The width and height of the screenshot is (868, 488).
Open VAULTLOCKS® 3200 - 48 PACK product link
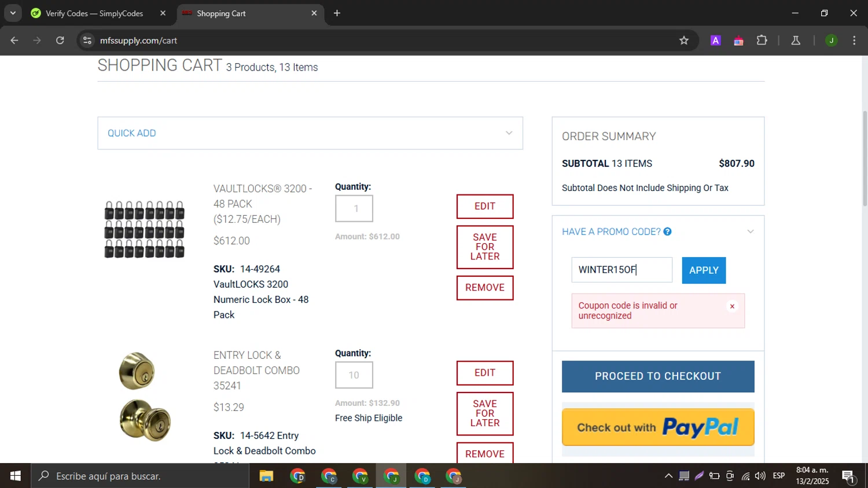click(x=263, y=204)
